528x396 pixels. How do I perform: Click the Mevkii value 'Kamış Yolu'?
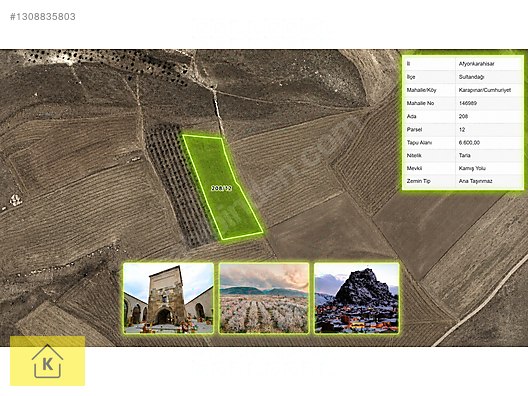pos(472,168)
